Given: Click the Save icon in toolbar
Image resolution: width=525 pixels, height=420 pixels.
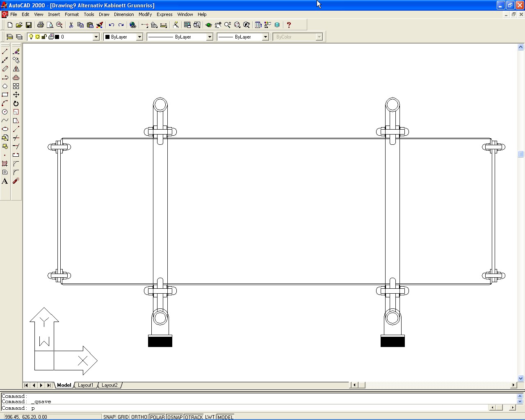Looking at the screenshot, I should coord(29,25).
